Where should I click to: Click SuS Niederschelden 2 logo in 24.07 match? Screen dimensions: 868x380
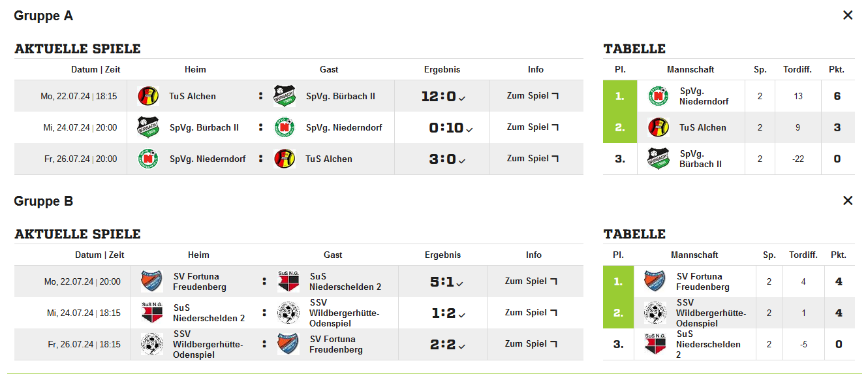(x=152, y=313)
